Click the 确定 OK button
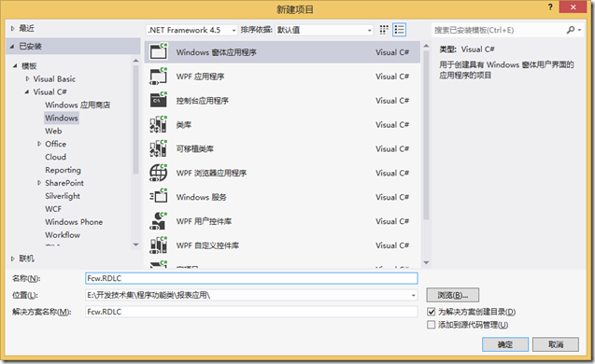The height and width of the screenshot is (364, 595). point(505,344)
